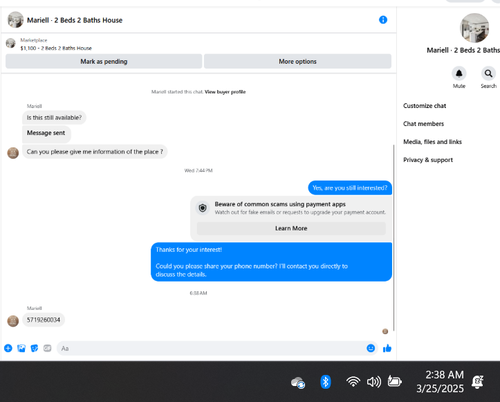Click the seen-by small avatar indicator
Viewport: 500px width, 402px height.
tap(385, 331)
